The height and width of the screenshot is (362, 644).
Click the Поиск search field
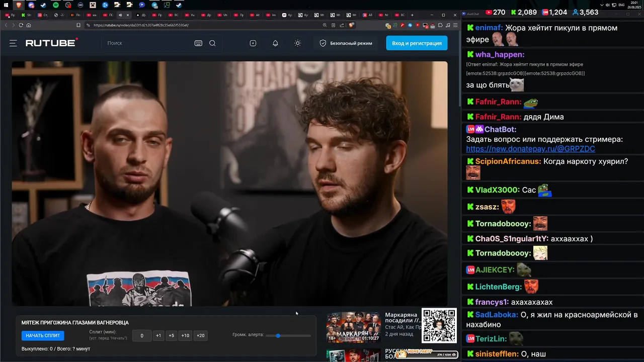tap(148, 43)
